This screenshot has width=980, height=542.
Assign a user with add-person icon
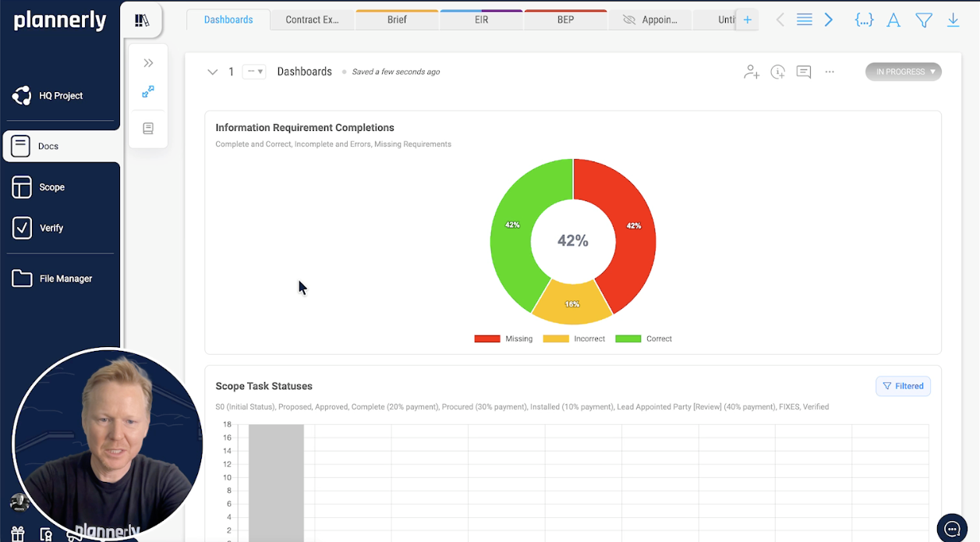(x=752, y=72)
